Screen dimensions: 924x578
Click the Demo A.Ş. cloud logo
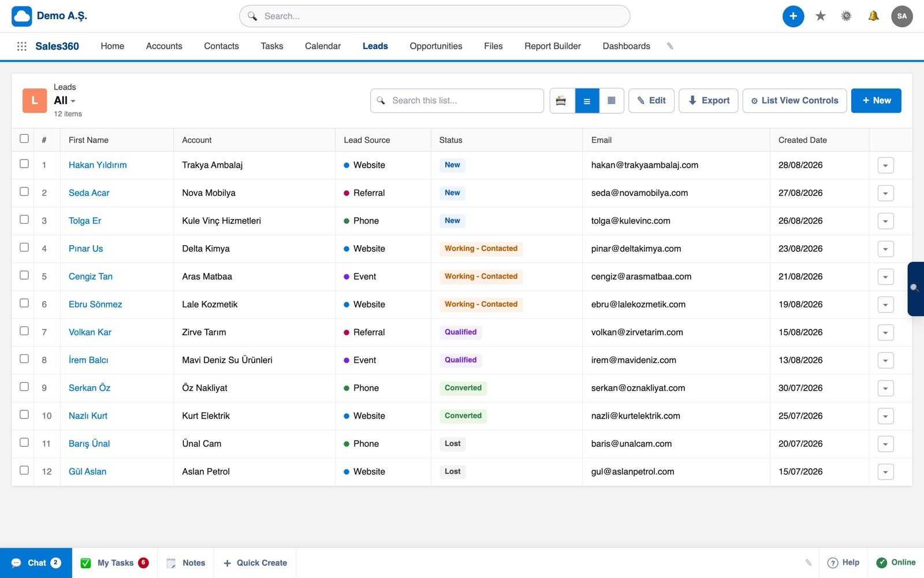click(x=22, y=16)
